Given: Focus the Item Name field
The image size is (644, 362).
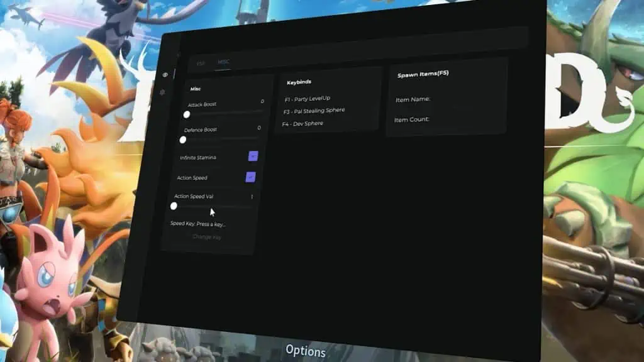Looking at the screenshot, I should [x=448, y=100].
